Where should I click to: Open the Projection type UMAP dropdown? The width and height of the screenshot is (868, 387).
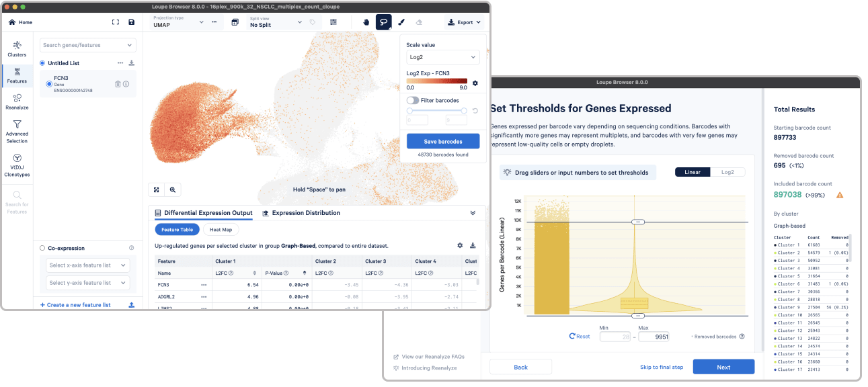click(178, 22)
